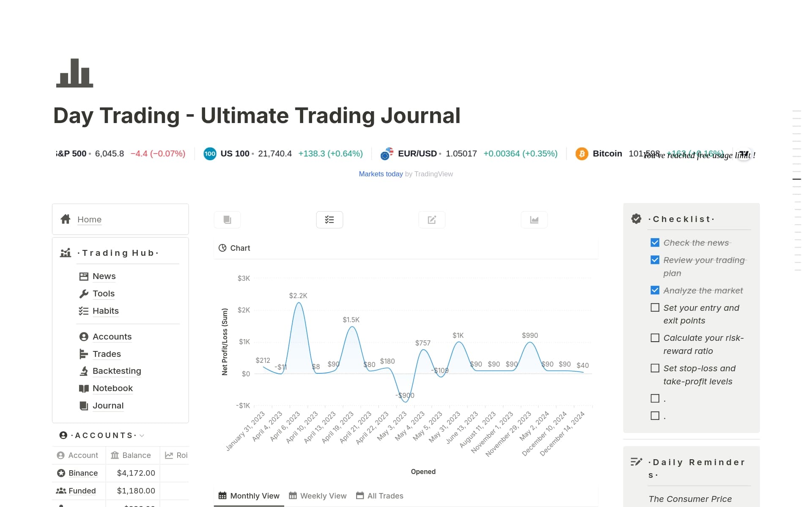This screenshot has width=812, height=507.
Task: Switch to the Weekly View tab
Action: click(318, 496)
